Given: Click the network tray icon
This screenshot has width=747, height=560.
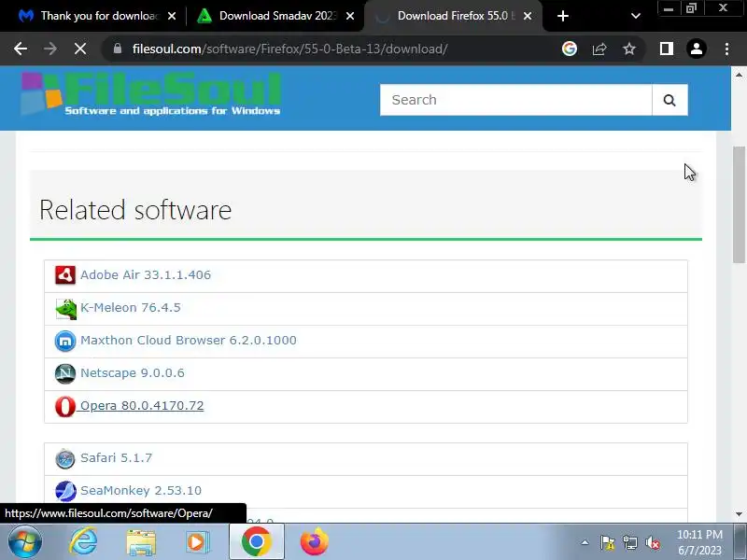Looking at the screenshot, I should [629, 542].
